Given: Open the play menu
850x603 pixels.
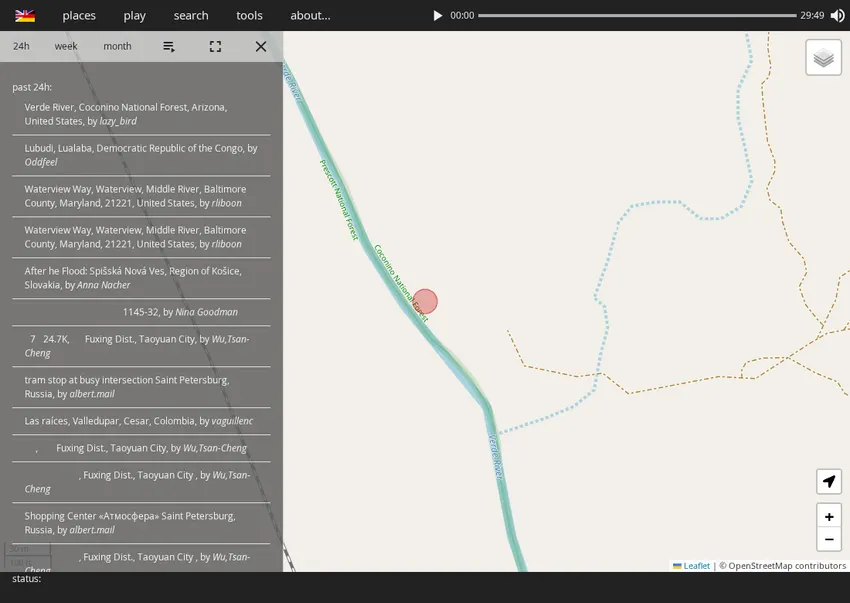Looking at the screenshot, I should (x=134, y=16).
